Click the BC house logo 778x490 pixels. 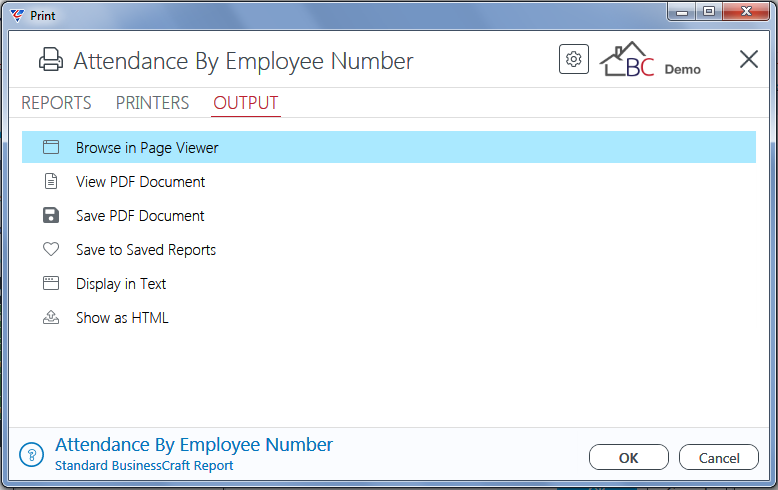coord(627,60)
